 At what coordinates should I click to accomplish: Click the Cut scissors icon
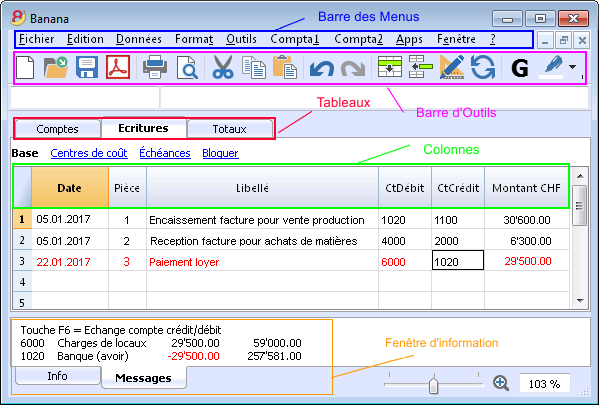(223, 68)
